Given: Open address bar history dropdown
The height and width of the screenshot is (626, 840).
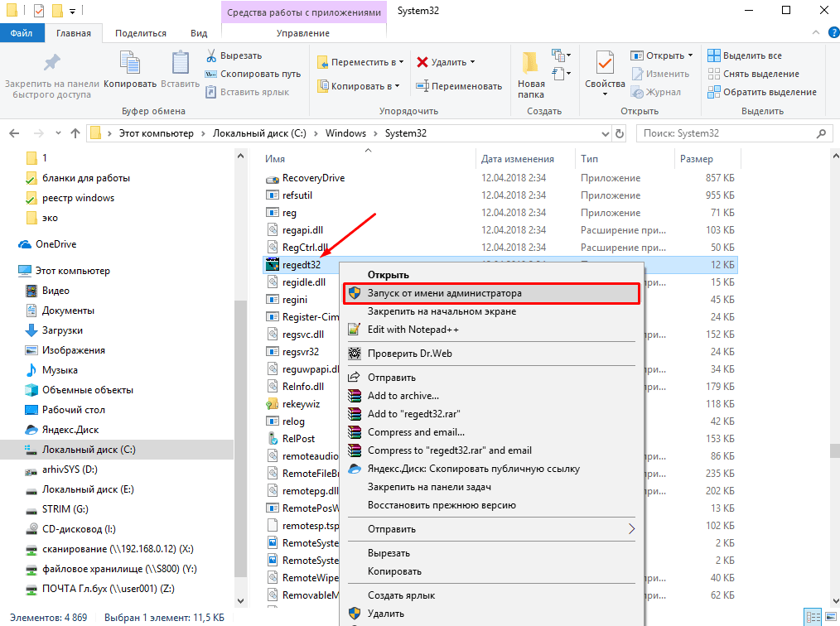Looking at the screenshot, I should pyautogui.click(x=606, y=133).
